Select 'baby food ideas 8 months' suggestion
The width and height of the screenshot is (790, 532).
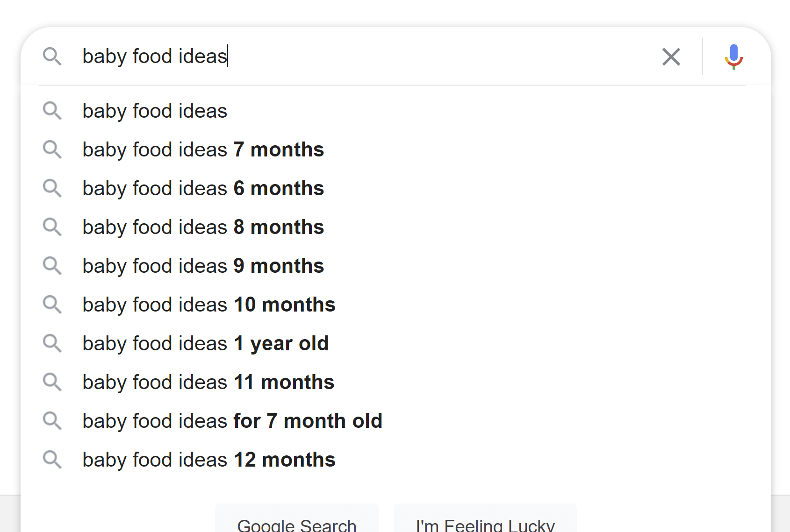(203, 227)
